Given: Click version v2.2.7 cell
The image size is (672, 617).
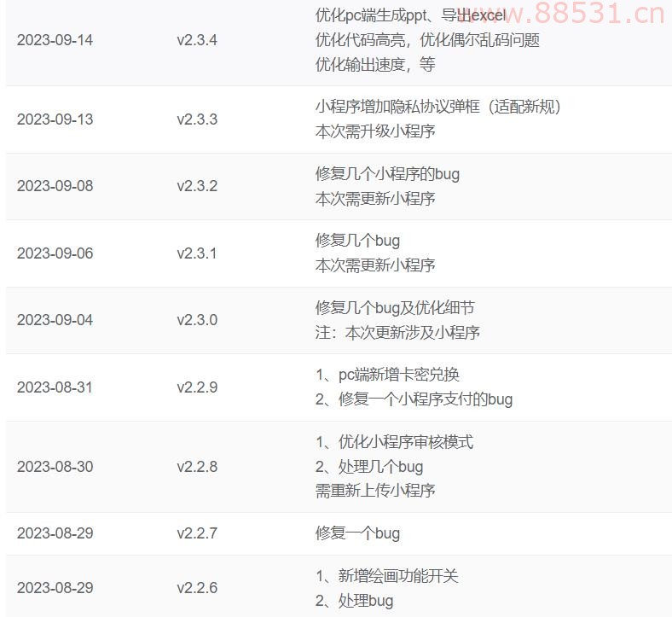Looking at the screenshot, I should pos(197,533).
